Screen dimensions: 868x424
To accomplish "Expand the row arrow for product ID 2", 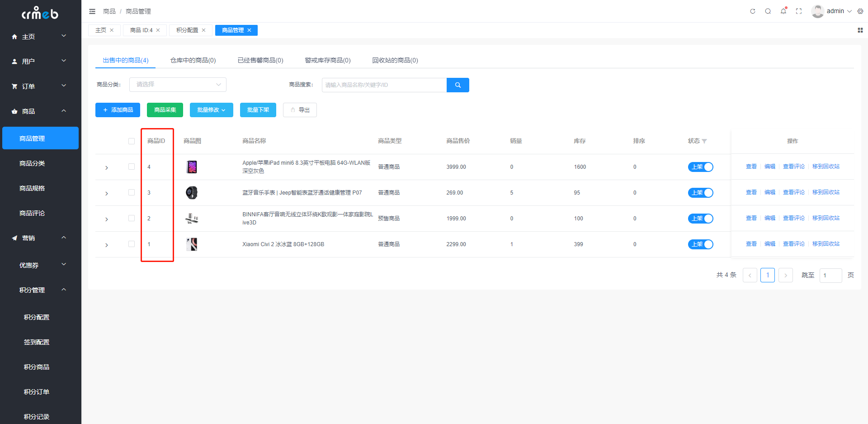I will tap(107, 219).
